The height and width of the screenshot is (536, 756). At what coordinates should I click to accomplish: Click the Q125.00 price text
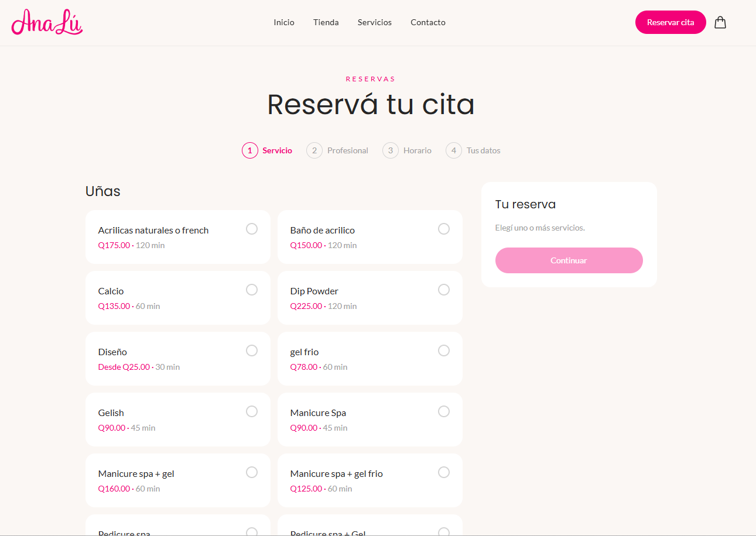306,489
